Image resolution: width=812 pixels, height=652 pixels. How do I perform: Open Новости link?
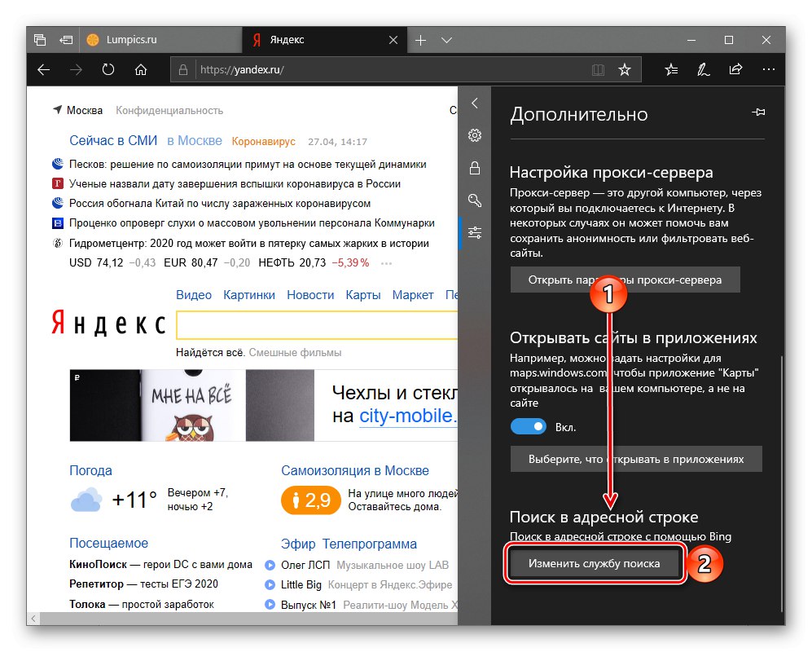click(x=310, y=295)
